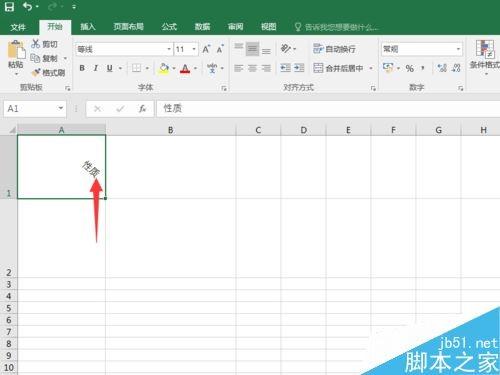Switch to the 插入 (Insert) tab
The height and width of the screenshot is (375, 500).
(88, 27)
